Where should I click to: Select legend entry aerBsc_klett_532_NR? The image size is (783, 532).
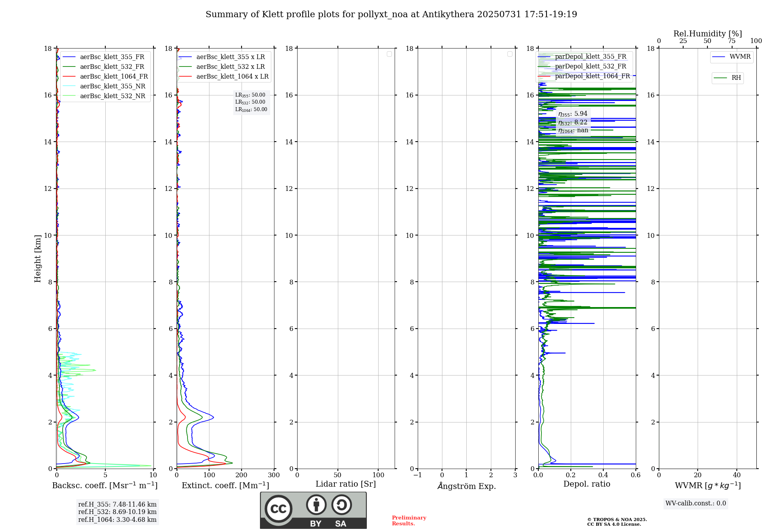(104, 96)
